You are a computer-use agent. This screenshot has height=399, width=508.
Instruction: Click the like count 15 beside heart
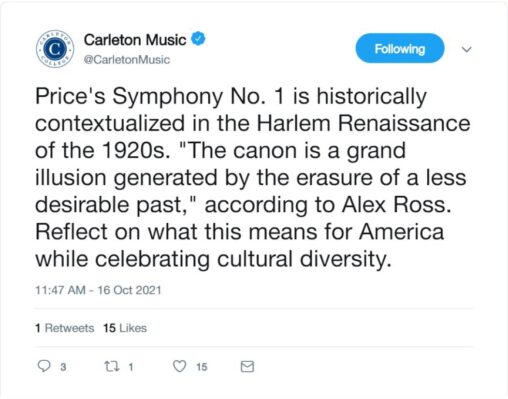tap(202, 367)
